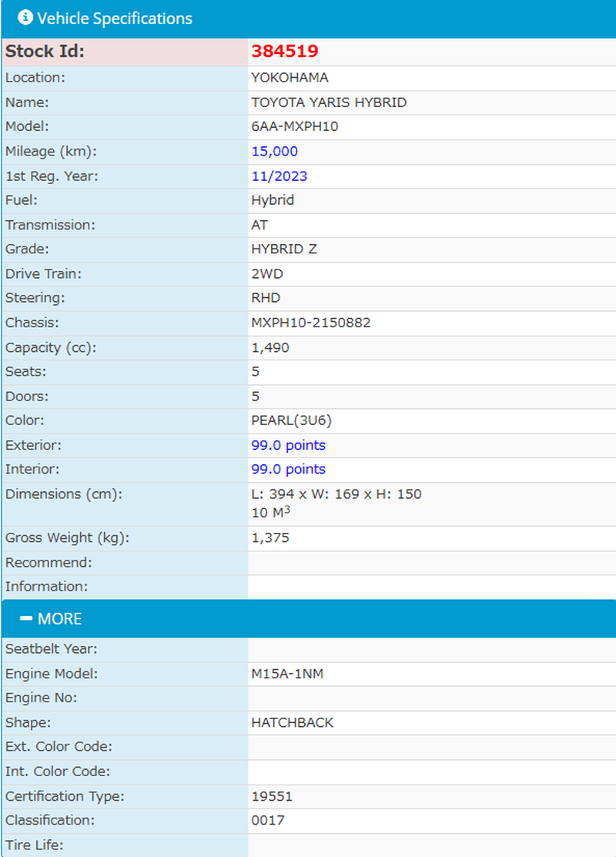This screenshot has width=616, height=857.
Task: Click the Chassis: label
Action: click(x=32, y=323)
